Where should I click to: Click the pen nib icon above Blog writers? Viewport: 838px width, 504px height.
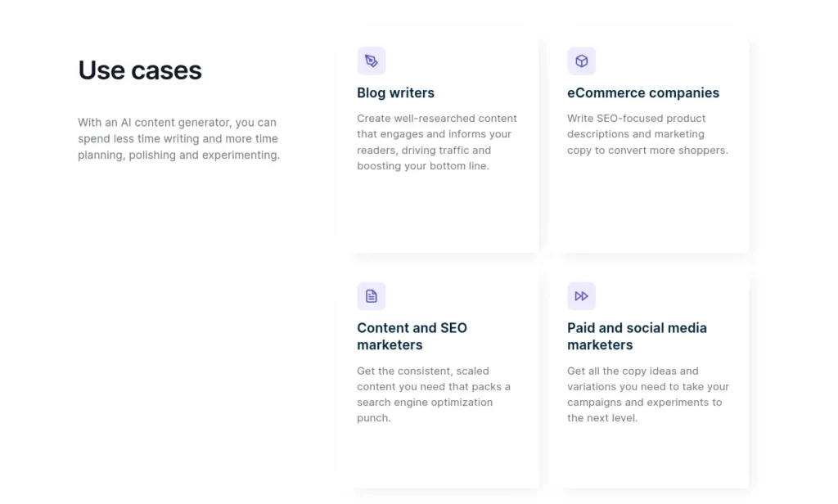(x=371, y=61)
